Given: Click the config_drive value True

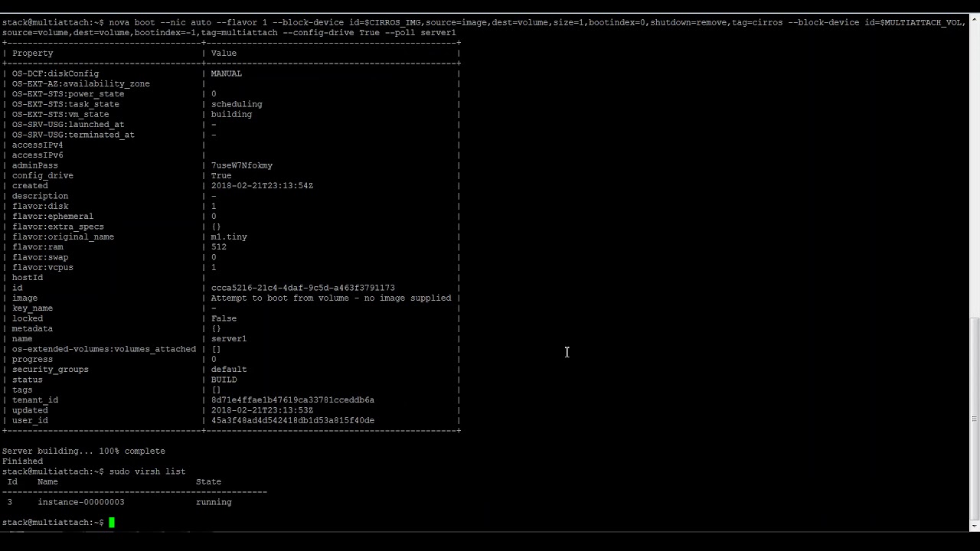Looking at the screenshot, I should 221,175.
